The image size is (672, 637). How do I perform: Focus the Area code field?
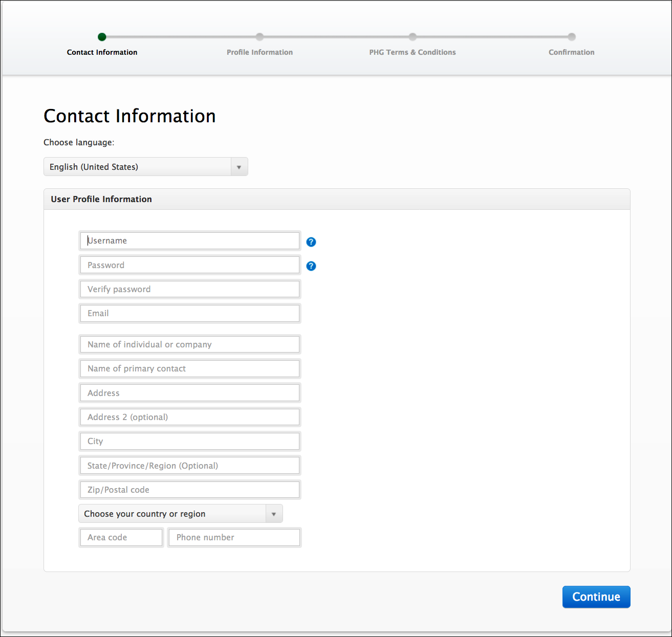pyautogui.click(x=121, y=537)
